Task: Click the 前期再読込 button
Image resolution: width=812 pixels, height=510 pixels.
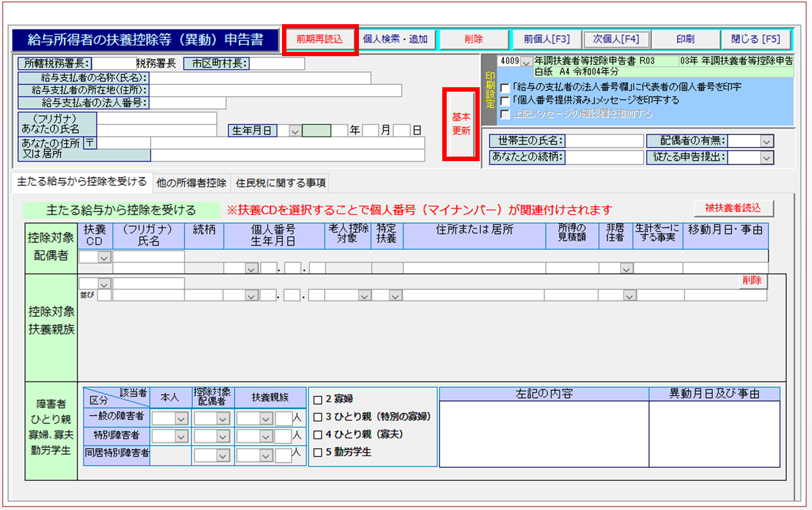Action: tap(319, 39)
